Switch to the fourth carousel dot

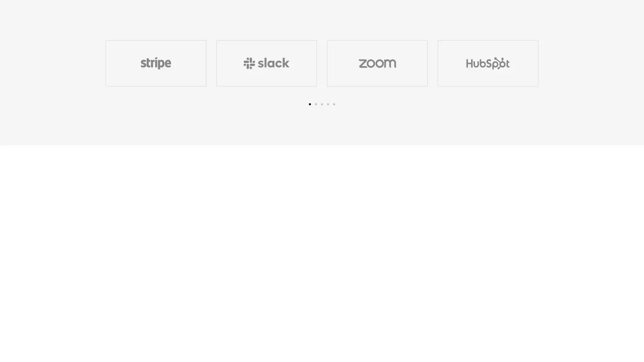(328, 104)
